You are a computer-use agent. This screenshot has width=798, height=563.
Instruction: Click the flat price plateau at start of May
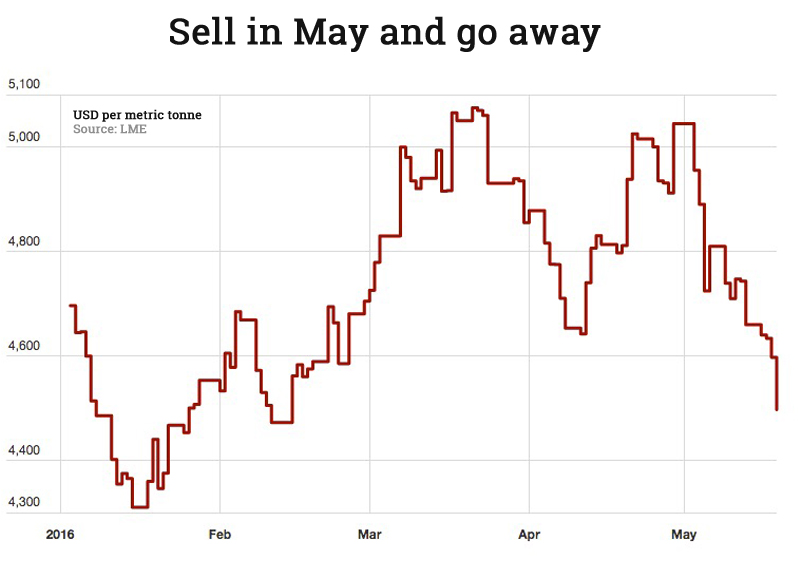click(x=684, y=123)
